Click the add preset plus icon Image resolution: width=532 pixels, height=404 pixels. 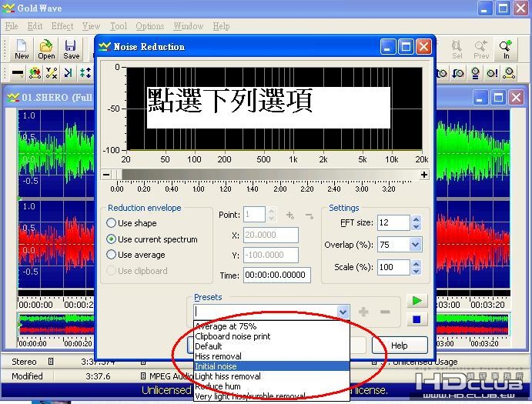(363, 312)
